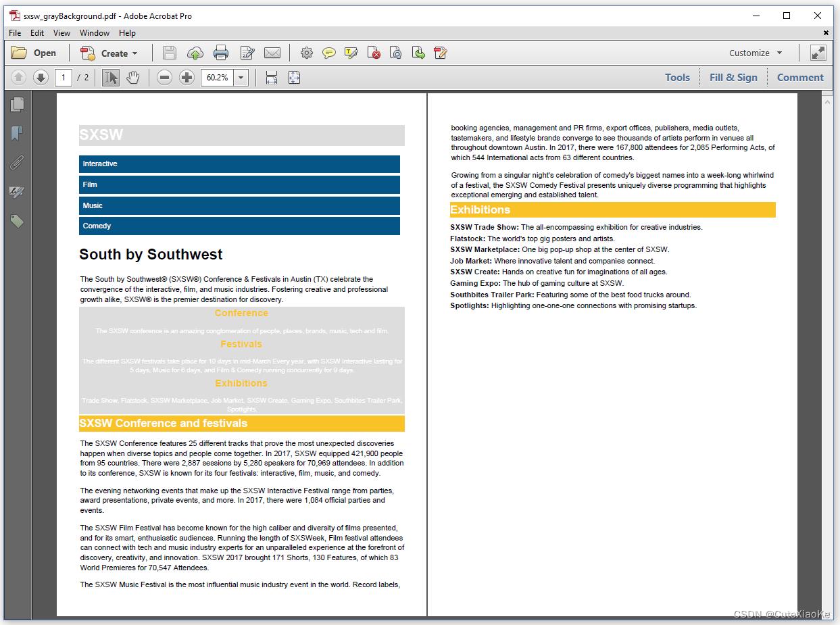Click the fit one full page icon
Screen dimensions: 840x625
coord(294,77)
